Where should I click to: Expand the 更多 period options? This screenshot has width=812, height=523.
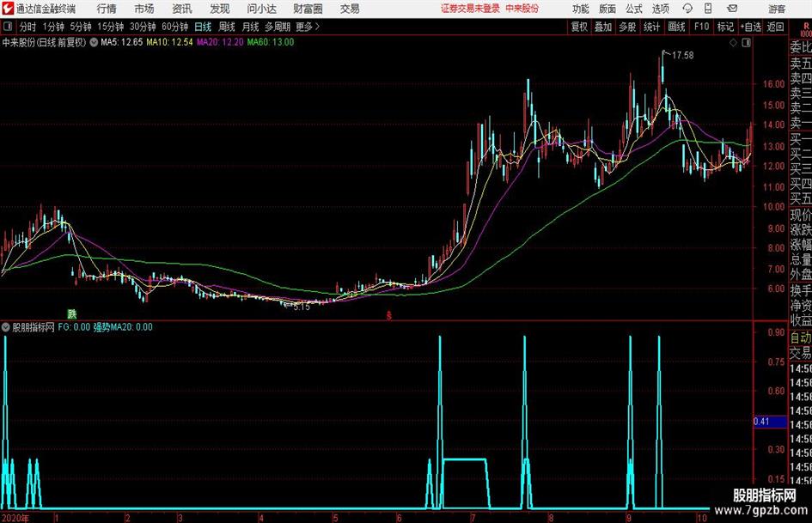tap(308, 27)
